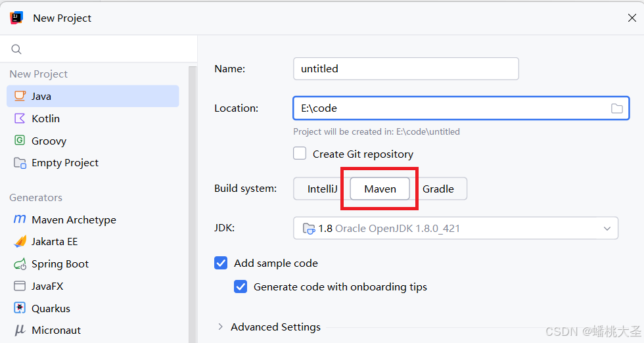Browse for folder in Location field
Screen dimensions: 644x343
(x=617, y=108)
